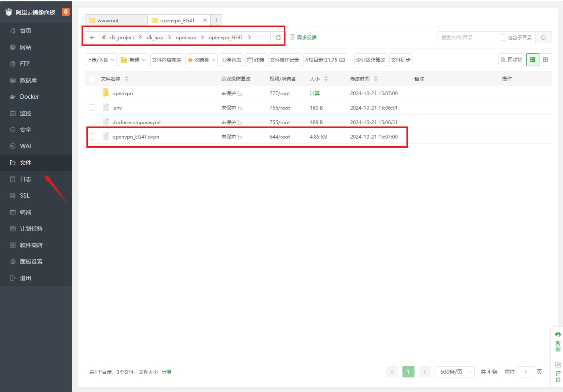Toggle the select-all files checkbox
This screenshot has width=563, height=392.
click(x=92, y=79)
